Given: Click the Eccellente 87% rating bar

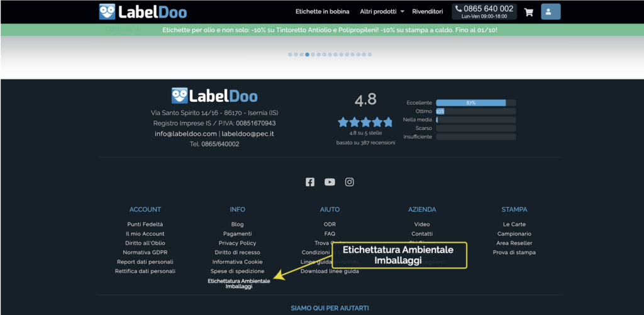Looking at the screenshot, I should pos(476,102).
